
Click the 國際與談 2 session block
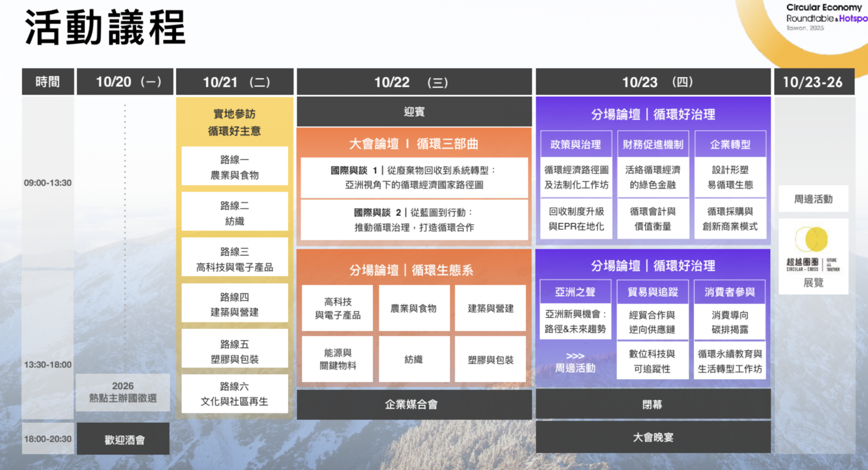pos(414,220)
